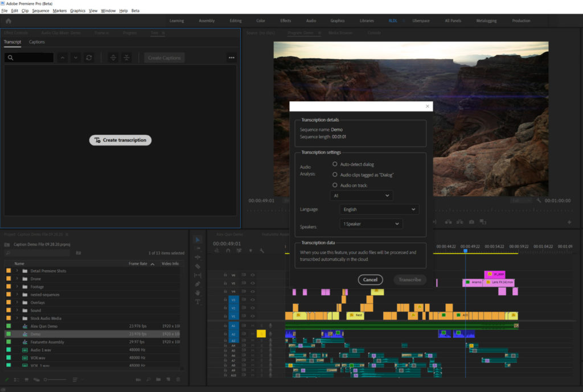Click the Create transcription button

click(x=121, y=140)
